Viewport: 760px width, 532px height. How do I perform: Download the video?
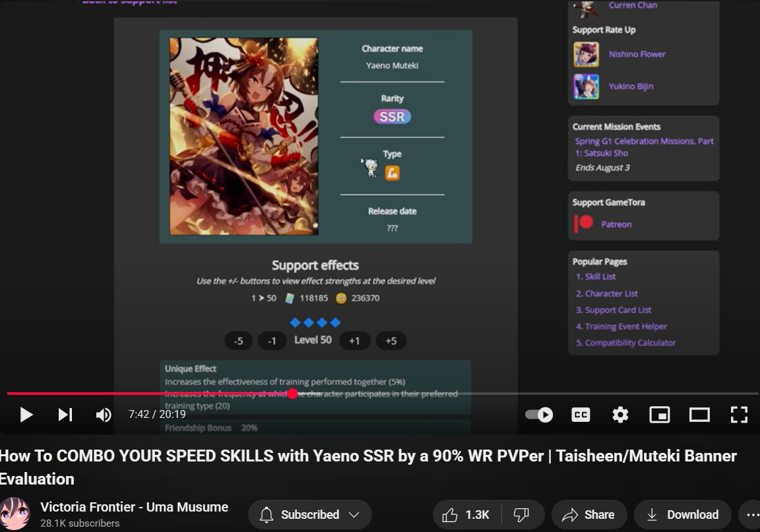click(x=682, y=515)
